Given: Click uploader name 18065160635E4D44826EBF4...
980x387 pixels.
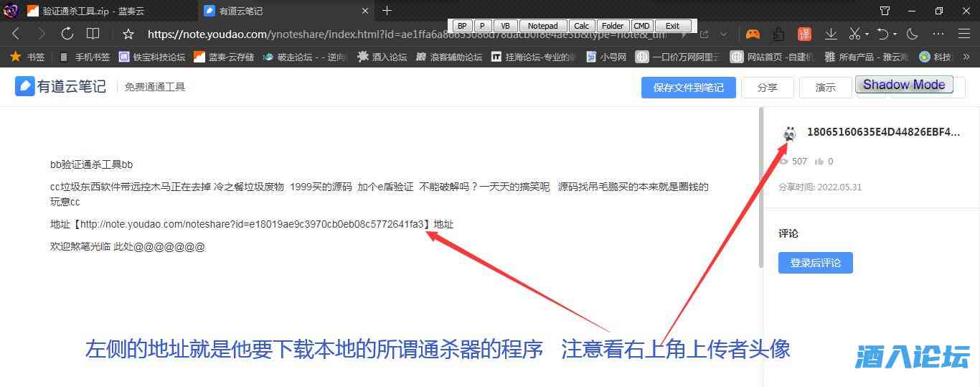Looking at the screenshot, I should pyautogui.click(x=883, y=132).
